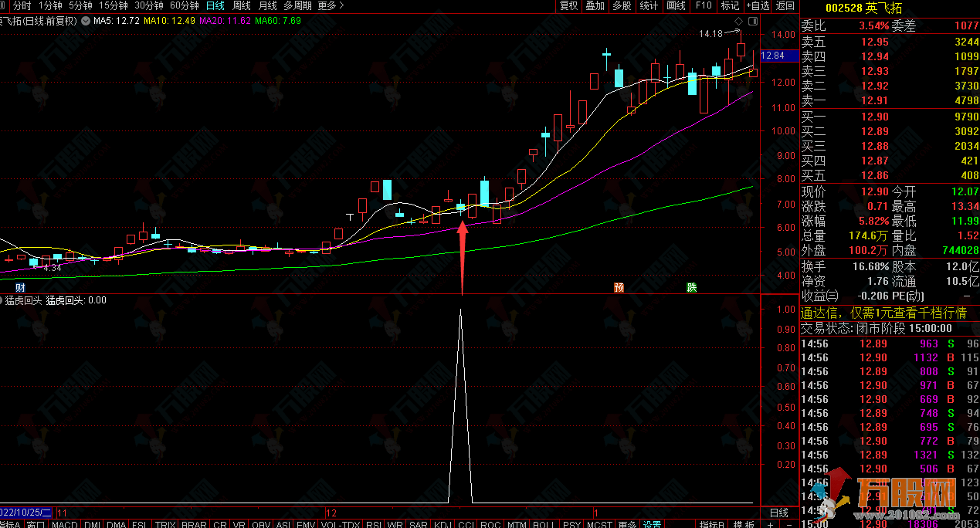This screenshot has height=528, width=980.
Task: Select the VOL-TDX indicator tab
Action: click(x=340, y=525)
